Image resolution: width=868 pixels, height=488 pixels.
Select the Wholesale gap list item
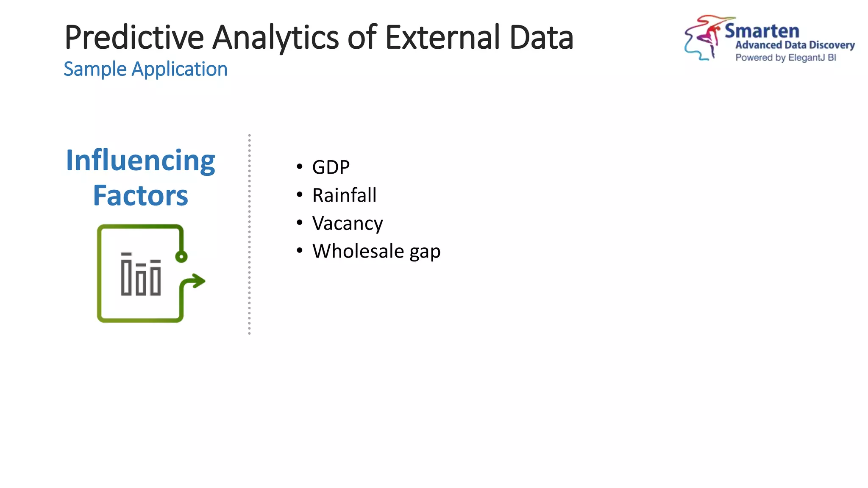[376, 251]
